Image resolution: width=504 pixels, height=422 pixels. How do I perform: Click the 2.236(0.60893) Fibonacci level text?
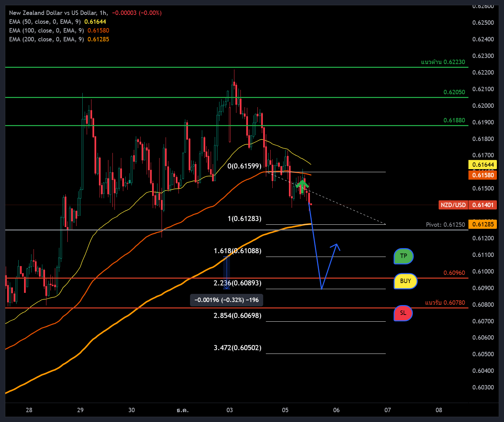pyautogui.click(x=237, y=283)
